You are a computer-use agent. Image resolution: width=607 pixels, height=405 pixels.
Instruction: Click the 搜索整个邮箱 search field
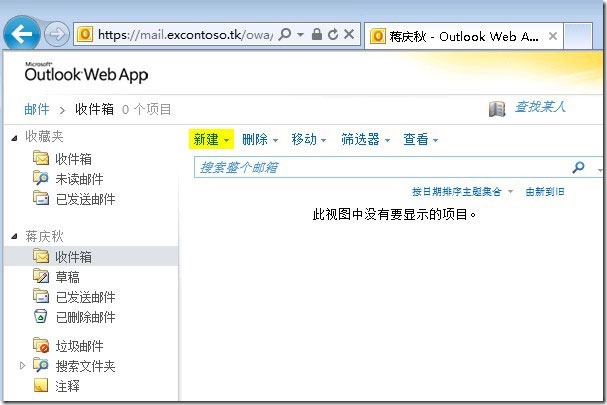[380, 168]
